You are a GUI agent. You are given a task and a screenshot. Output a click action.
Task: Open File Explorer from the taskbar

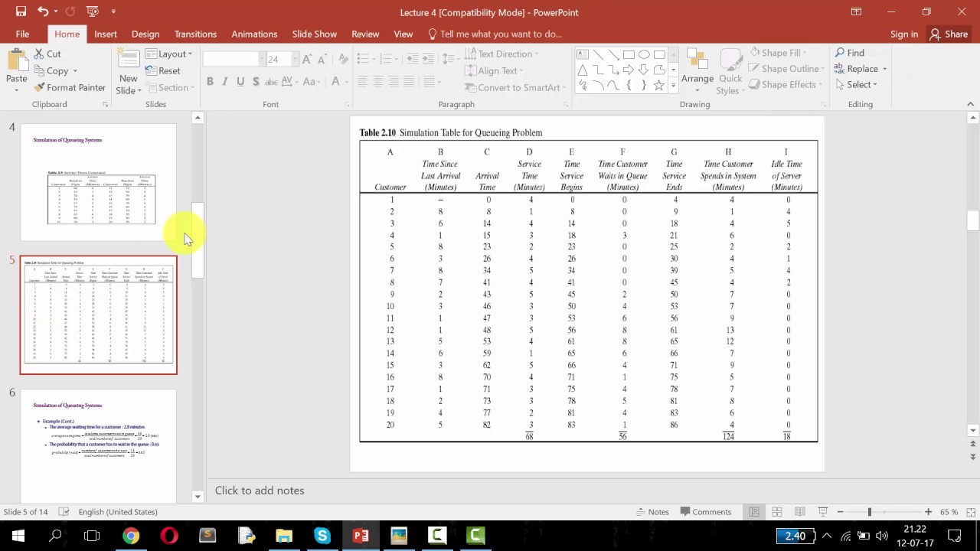pos(284,536)
